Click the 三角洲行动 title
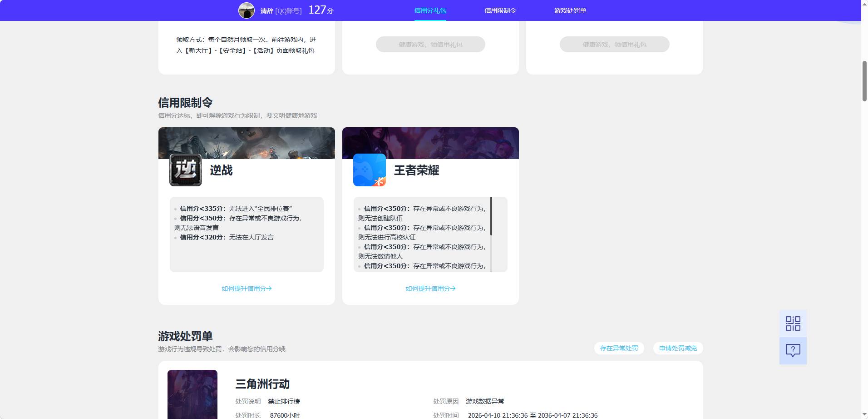The height and width of the screenshot is (419, 868). 262,384
